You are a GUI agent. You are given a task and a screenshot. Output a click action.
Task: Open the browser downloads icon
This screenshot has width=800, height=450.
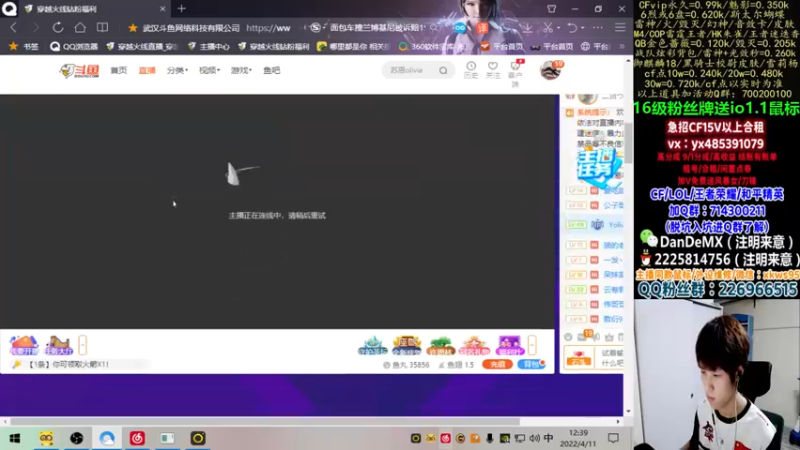click(527, 28)
